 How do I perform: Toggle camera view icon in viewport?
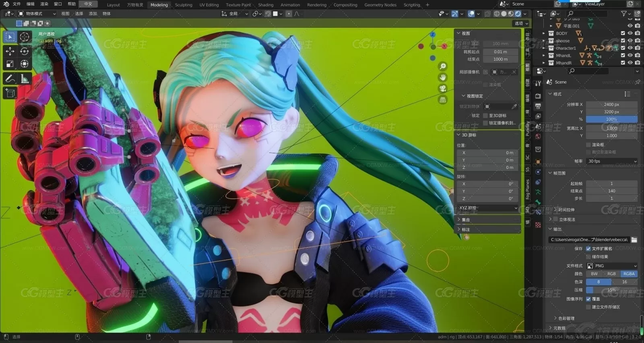(x=443, y=89)
